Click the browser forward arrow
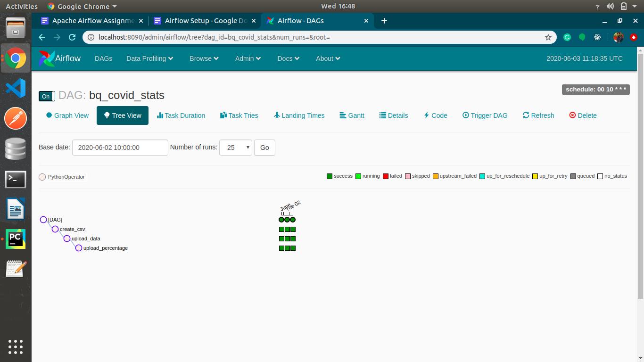Viewport: 644px width, 362px height. (57, 37)
